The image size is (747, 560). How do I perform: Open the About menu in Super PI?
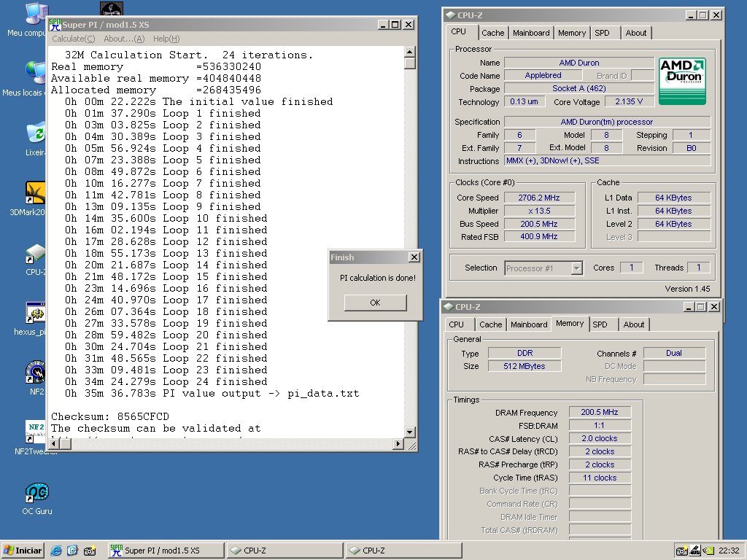click(124, 39)
